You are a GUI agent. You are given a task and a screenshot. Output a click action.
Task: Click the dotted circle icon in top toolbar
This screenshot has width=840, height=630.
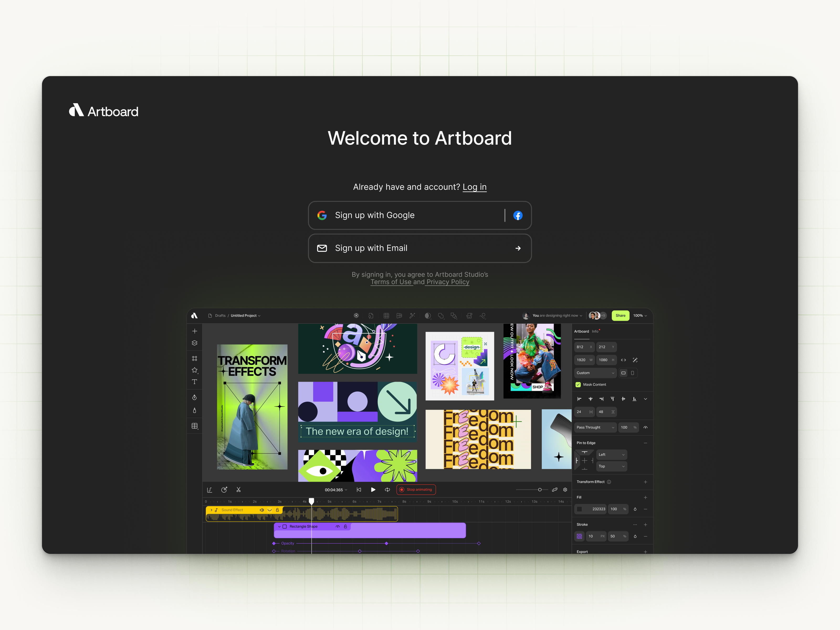[356, 316]
